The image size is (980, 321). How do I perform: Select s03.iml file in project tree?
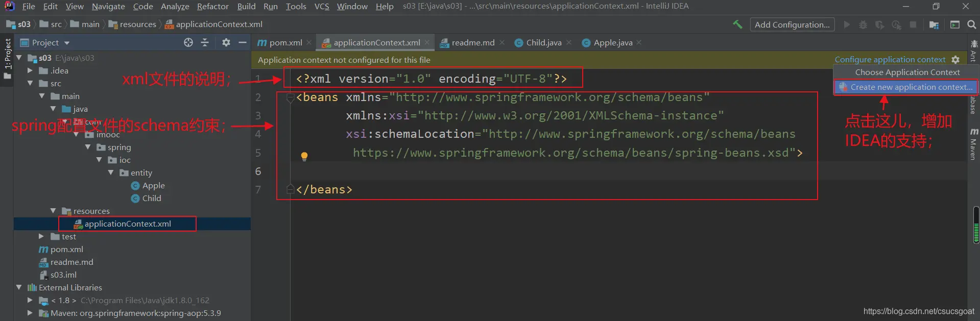pyautogui.click(x=58, y=275)
